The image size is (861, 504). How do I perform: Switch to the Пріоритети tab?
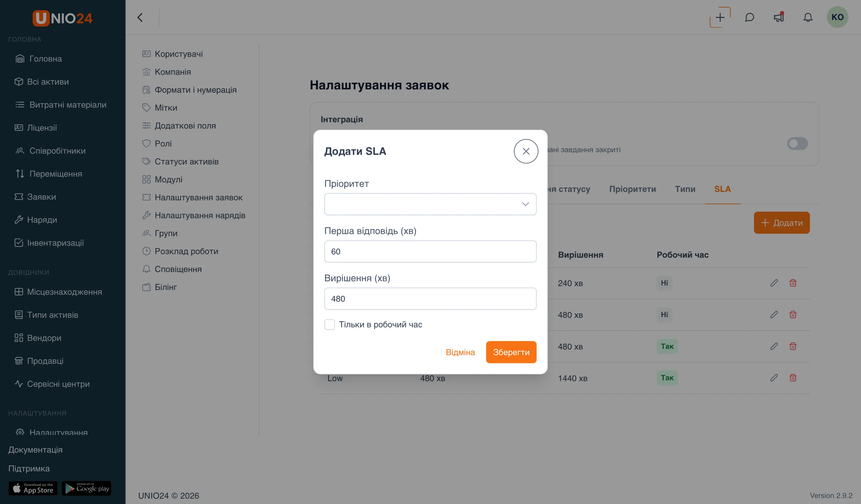coord(632,189)
